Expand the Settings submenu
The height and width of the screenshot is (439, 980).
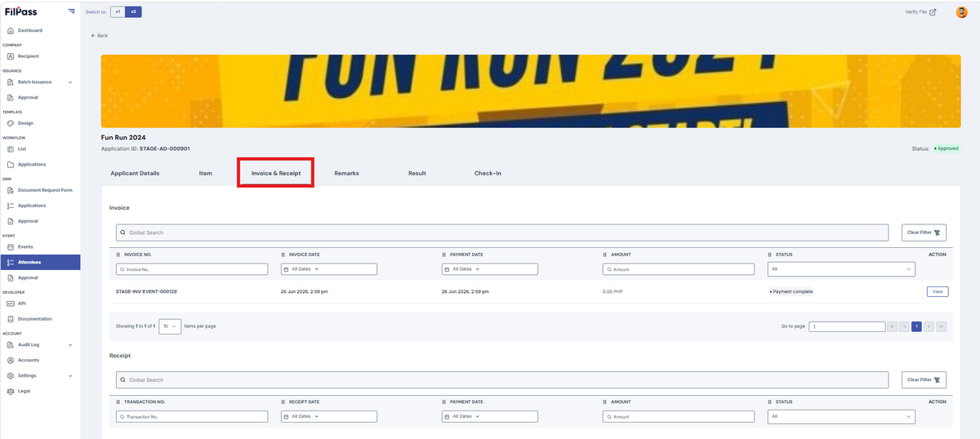70,375
